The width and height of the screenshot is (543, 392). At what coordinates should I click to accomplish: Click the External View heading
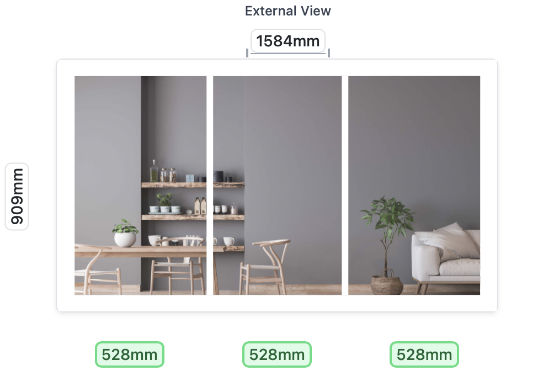point(288,10)
